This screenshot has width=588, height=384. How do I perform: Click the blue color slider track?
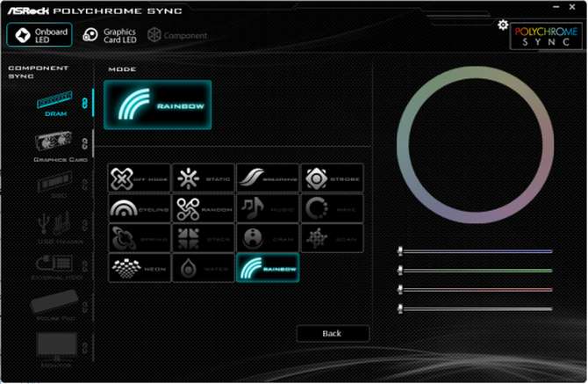(x=478, y=251)
